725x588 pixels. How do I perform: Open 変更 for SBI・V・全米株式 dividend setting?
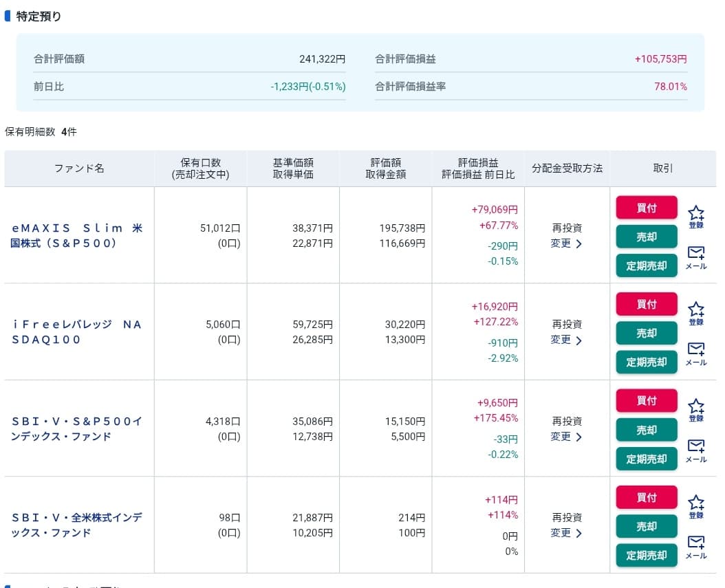coord(567,533)
